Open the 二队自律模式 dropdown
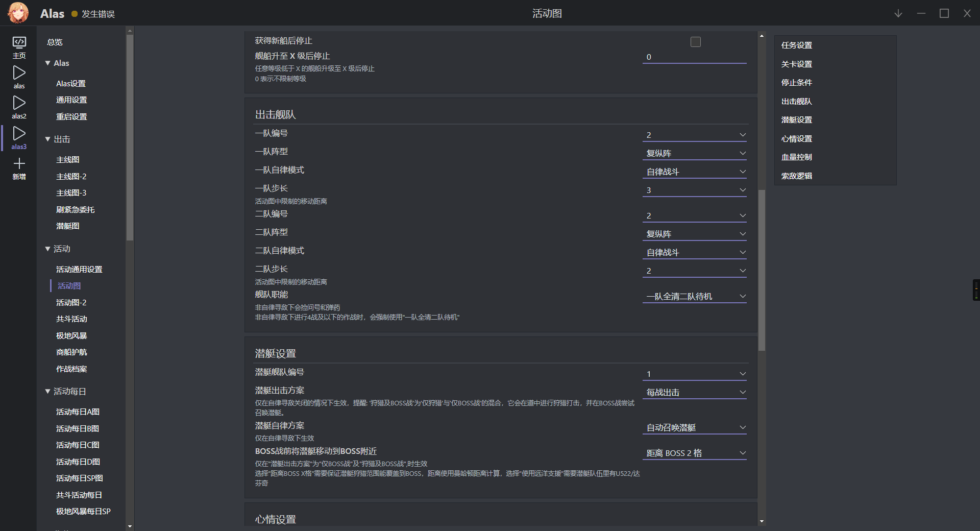This screenshot has height=531, width=980. click(694, 252)
